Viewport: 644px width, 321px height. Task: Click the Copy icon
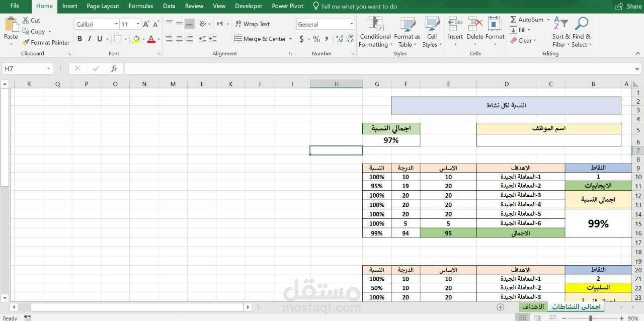click(26, 31)
